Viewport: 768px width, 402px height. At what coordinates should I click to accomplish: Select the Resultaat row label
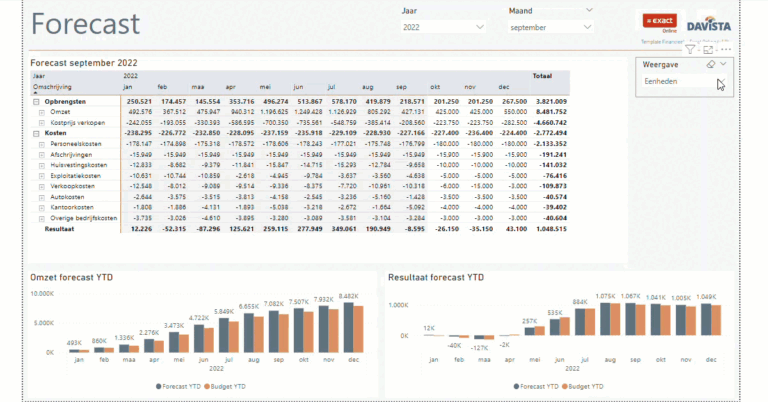59,229
